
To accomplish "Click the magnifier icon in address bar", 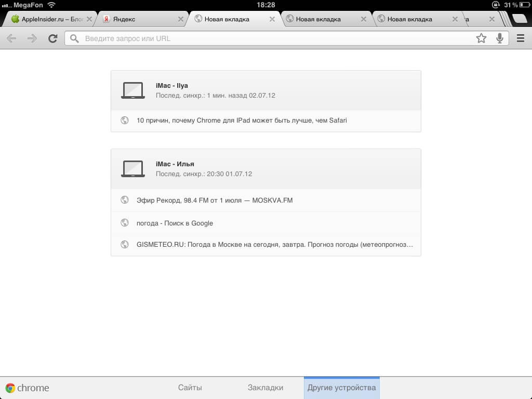I will (74, 38).
